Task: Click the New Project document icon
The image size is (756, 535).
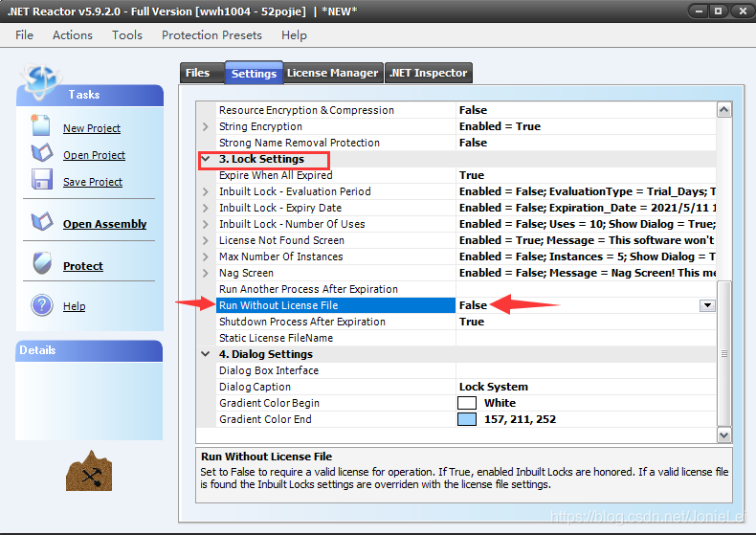Action: coord(40,125)
